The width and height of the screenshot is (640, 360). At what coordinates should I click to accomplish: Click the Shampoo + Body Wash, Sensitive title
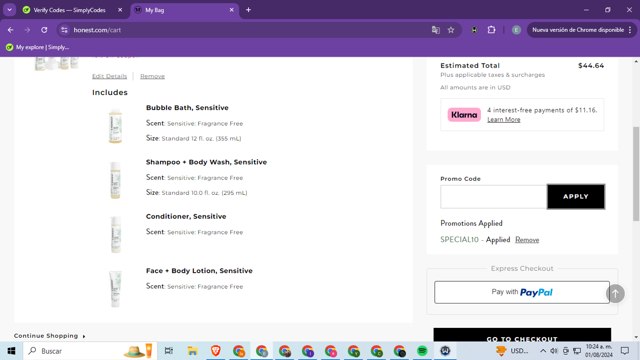(x=206, y=162)
